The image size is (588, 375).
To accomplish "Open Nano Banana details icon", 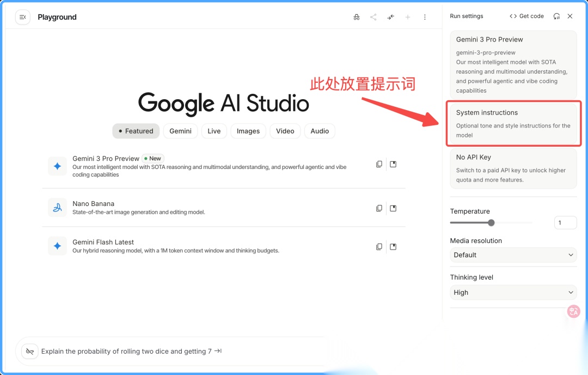I will tap(393, 208).
